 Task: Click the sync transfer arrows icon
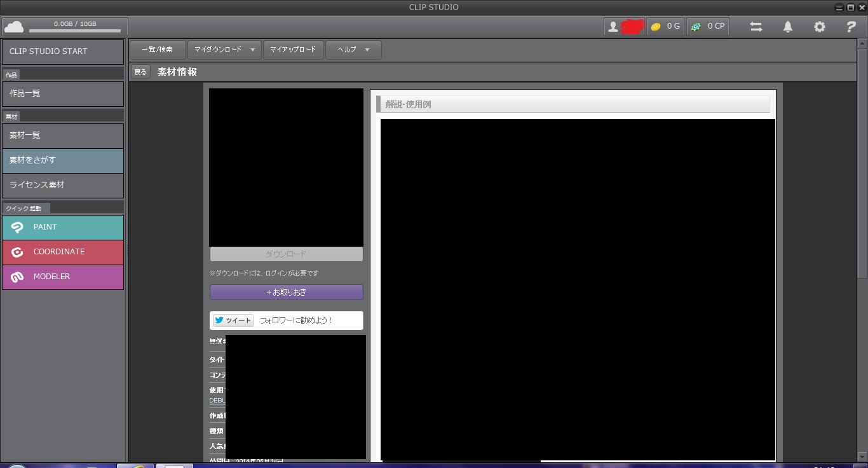tap(756, 27)
